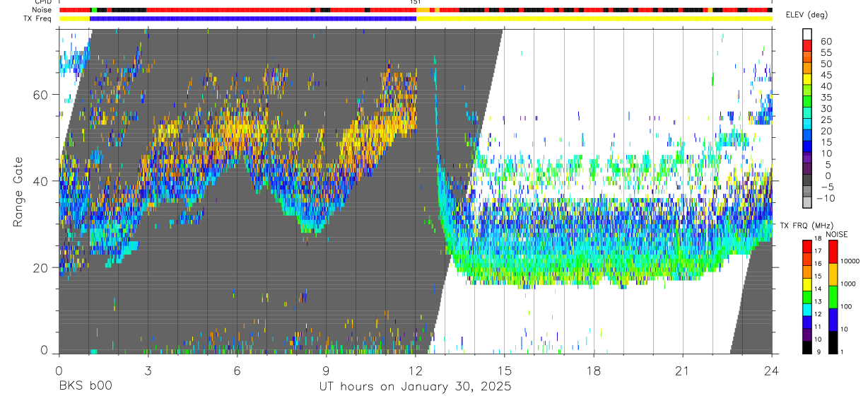Pick the cyan TX FRQ swatch between 12 and 13
The height and width of the screenshot is (401, 868).
pos(807,309)
